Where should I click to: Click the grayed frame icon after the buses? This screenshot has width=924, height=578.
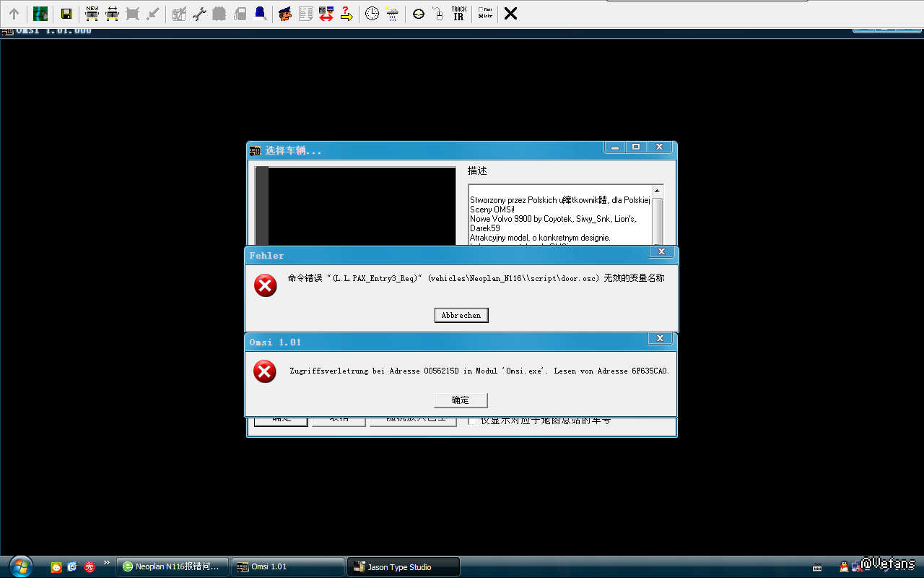[x=133, y=14]
